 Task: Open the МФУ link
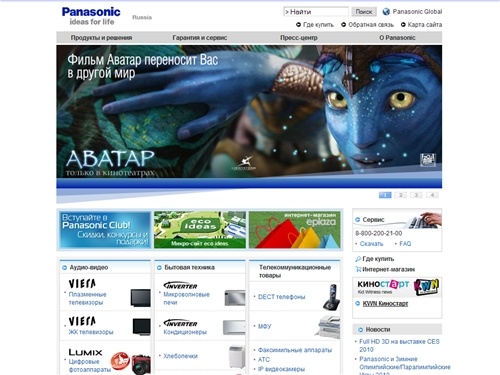(265, 326)
